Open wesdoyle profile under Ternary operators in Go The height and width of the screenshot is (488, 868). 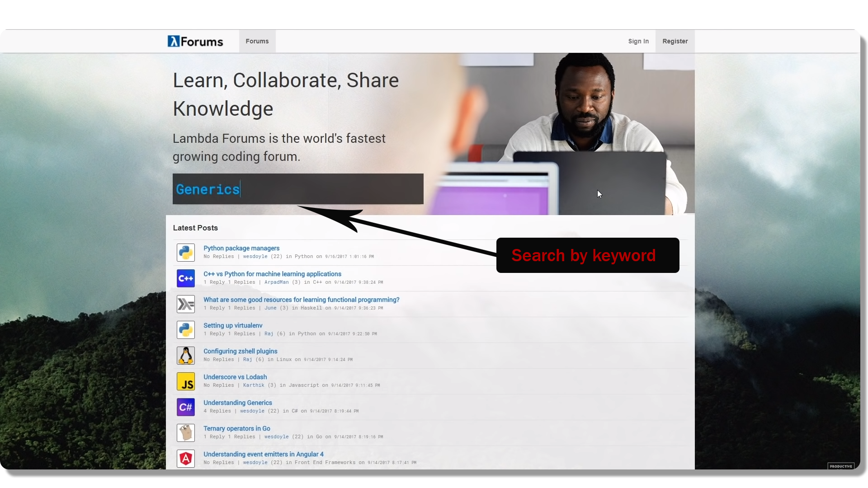(x=276, y=437)
